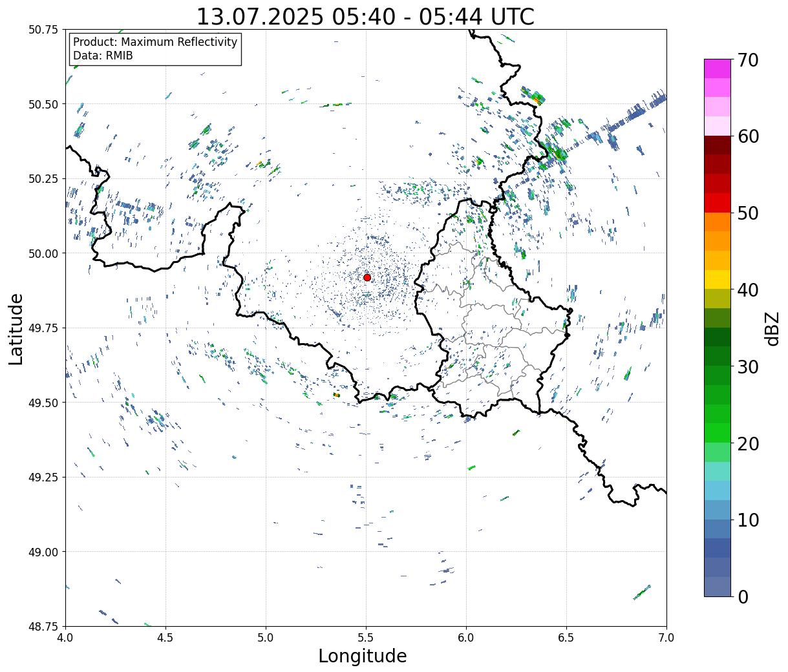
Task: Click the turquoise colorbar swatch below 20
Action: (718, 471)
